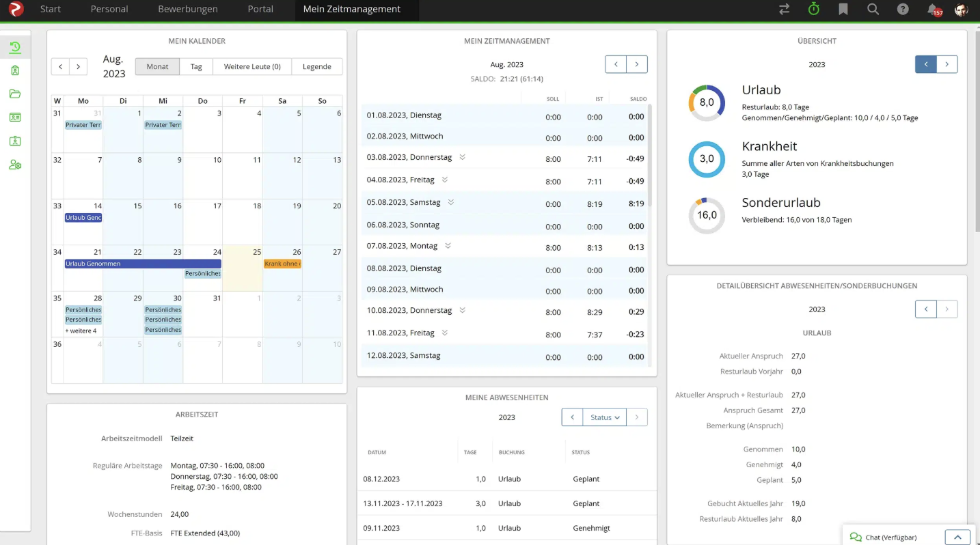The height and width of the screenshot is (545, 980).
Task: Expand the chat panel with arrow button
Action: (957, 537)
